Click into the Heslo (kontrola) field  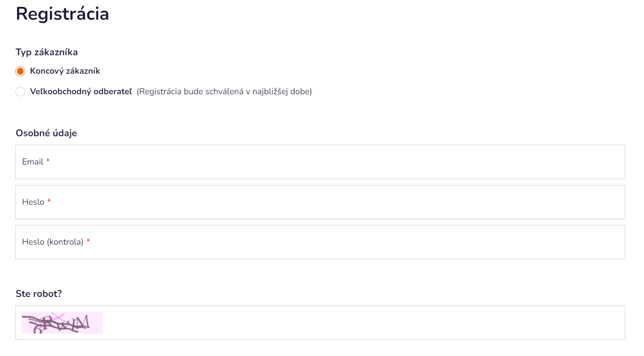pyautogui.click(x=320, y=242)
